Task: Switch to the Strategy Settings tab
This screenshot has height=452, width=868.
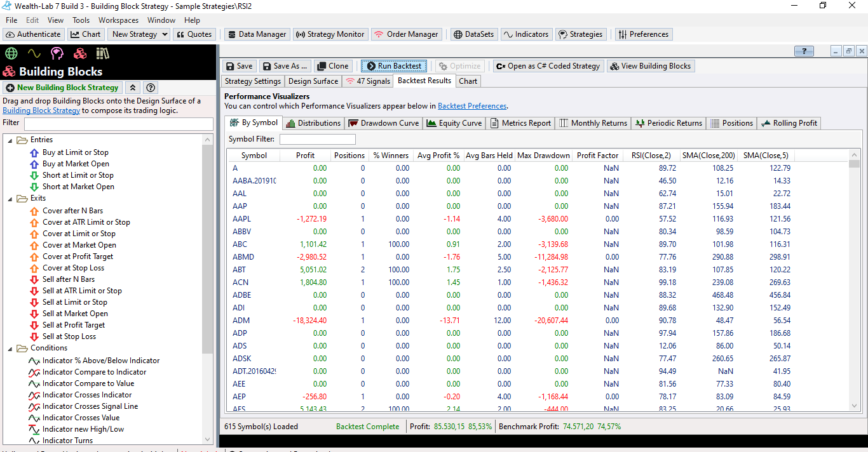Action: point(253,81)
